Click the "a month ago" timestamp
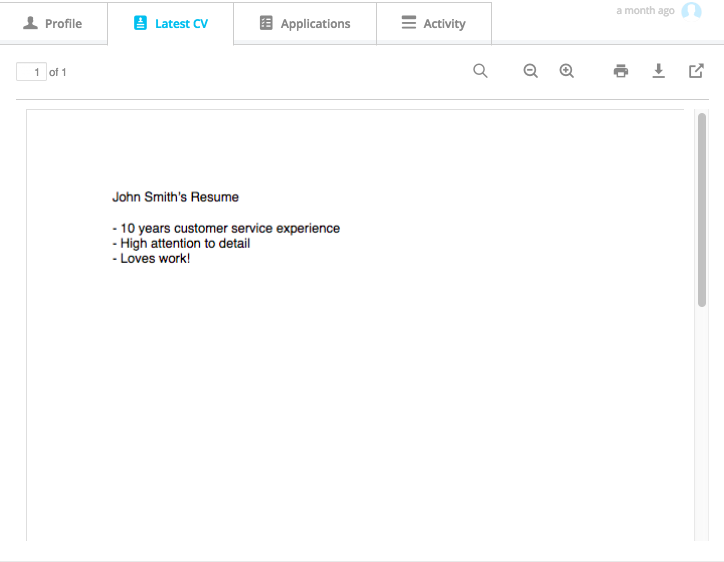Viewport: 724px width, 562px height. 645,11
